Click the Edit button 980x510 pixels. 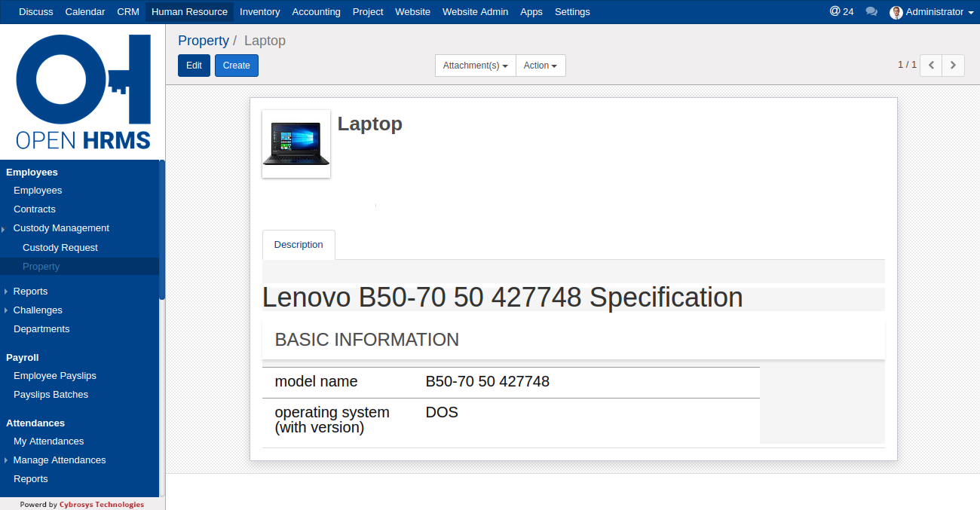[194, 66]
